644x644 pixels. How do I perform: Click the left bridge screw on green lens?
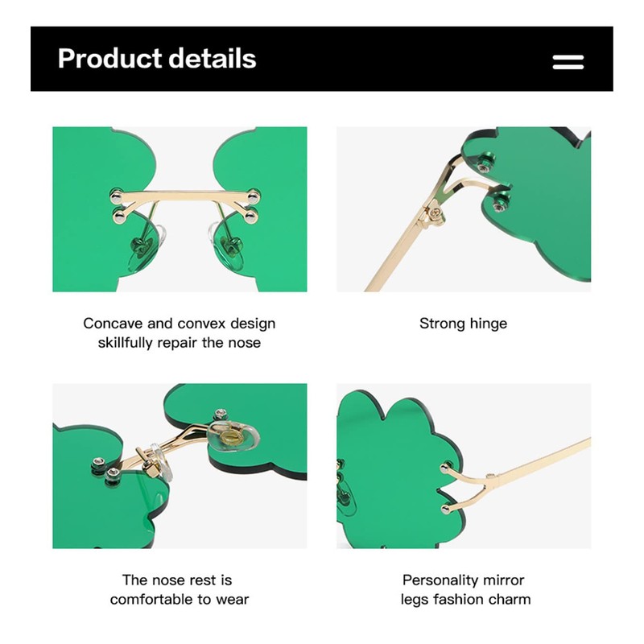click(x=116, y=196)
